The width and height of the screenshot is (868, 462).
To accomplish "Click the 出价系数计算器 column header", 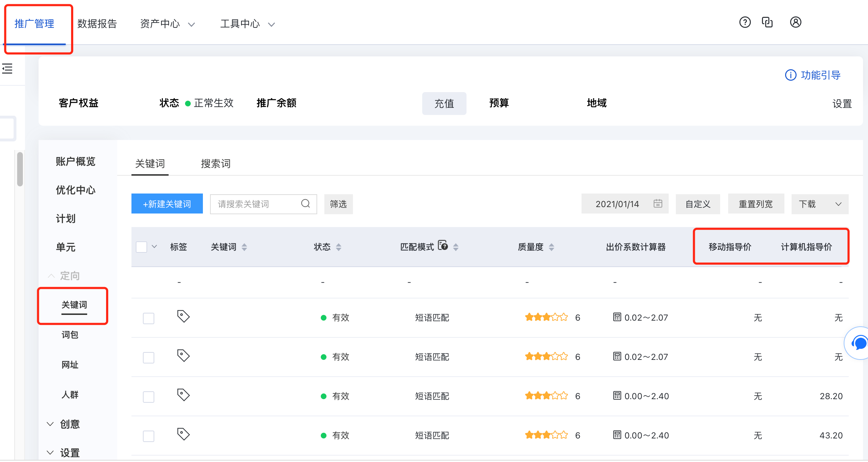I will pyautogui.click(x=636, y=247).
